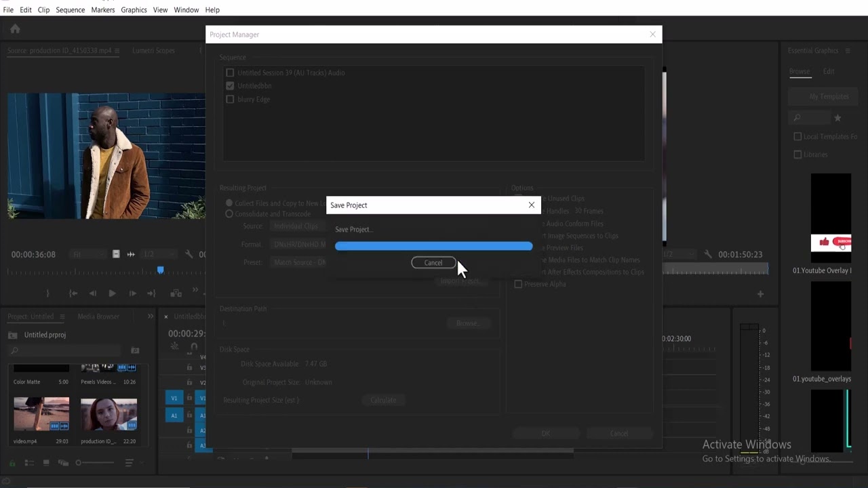Toggle Snap magnet icon in timeline
Screen dimensions: 868x488
coord(194,346)
